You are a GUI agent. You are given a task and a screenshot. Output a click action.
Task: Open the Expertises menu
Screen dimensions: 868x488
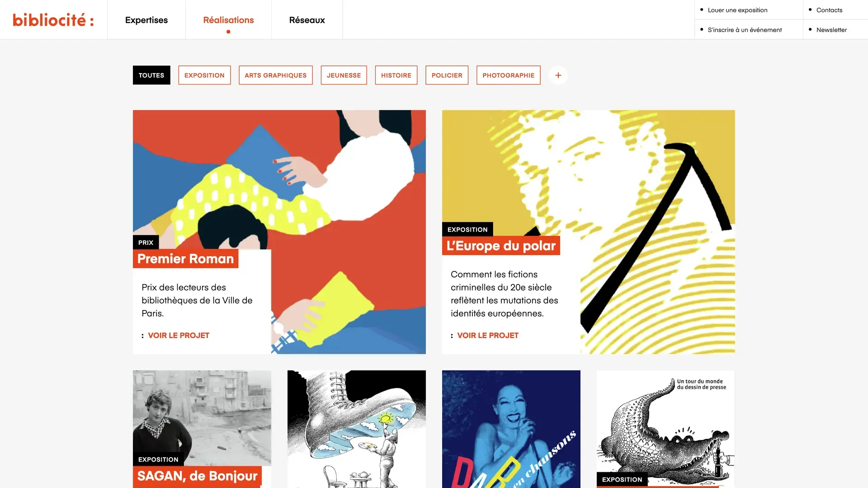point(146,20)
